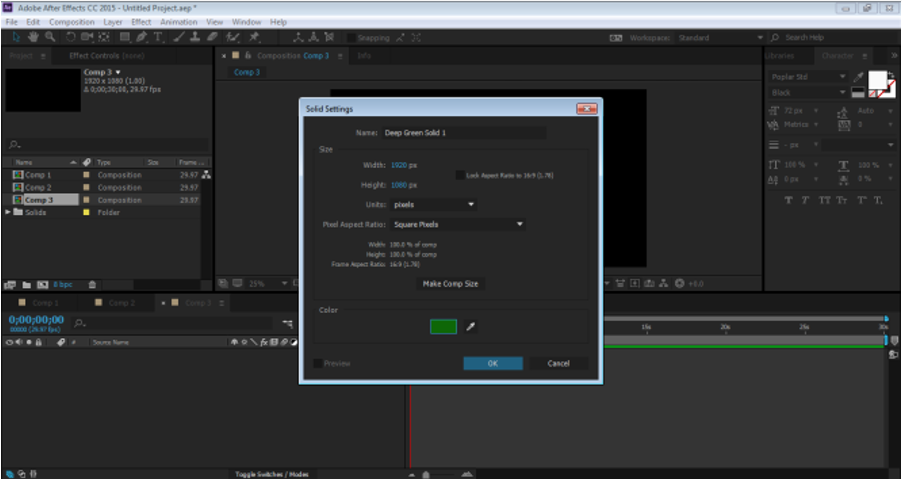The image size is (902, 479).
Task: Click the New Folder icon in Project panel
Action: tap(26, 285)
